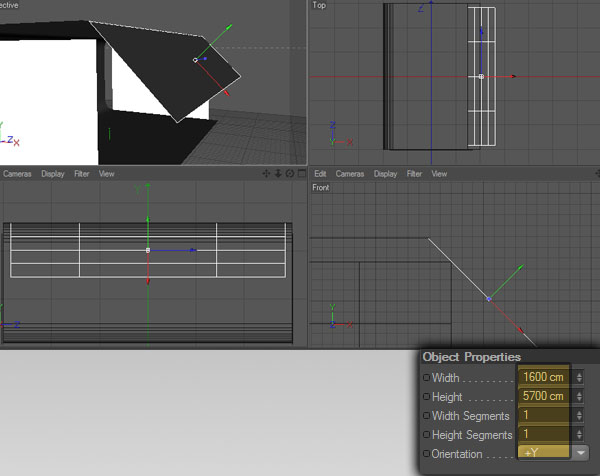
Task: Toggle the Height parameter animation dot
Action: click(x=426, y=396)
